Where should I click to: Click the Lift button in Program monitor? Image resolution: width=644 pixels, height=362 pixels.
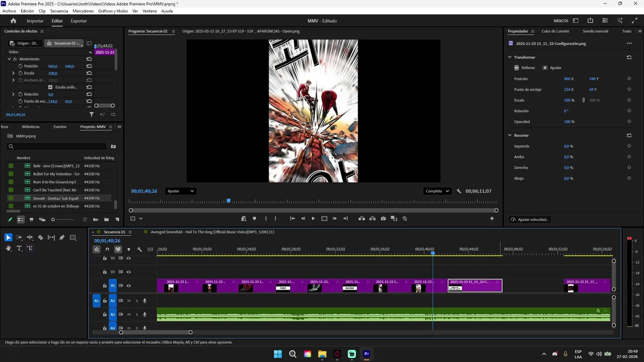(x=361, y=219)
